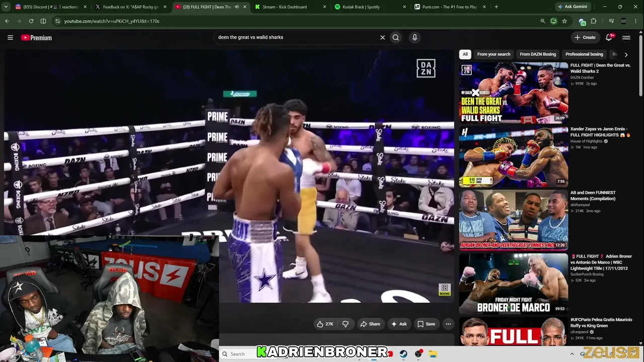Screen dimensions: 644x362
Task: Open Deen the Great vs. Walid Sharks 2 title
Action: coord(600,68)
